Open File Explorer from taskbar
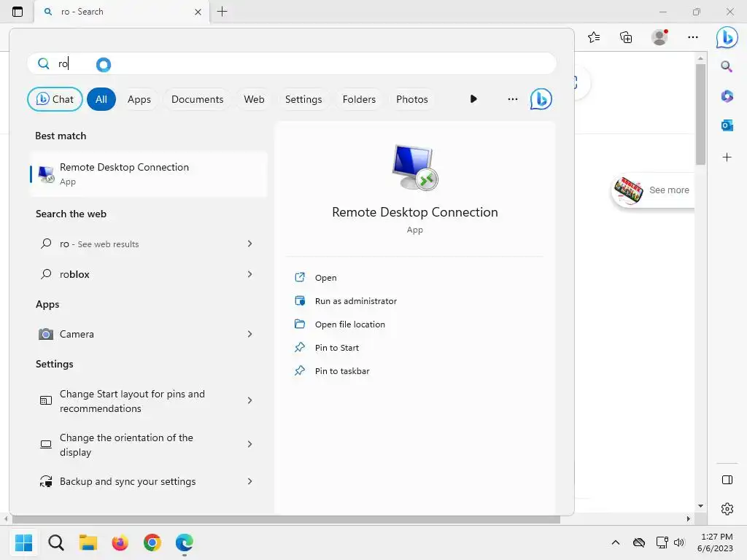The width and height of the screenshot is (747, 560). [88, 542]
